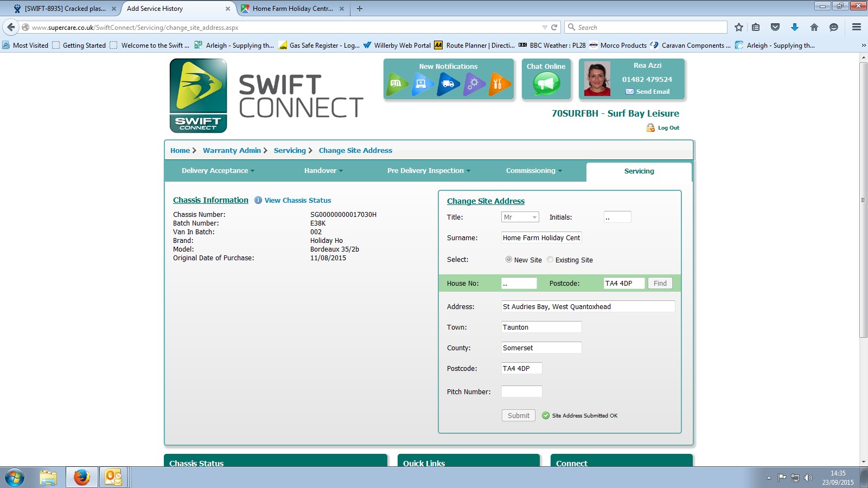868x488 pixels.
Task: Click the Find postcode button
Action: (660, 283)
